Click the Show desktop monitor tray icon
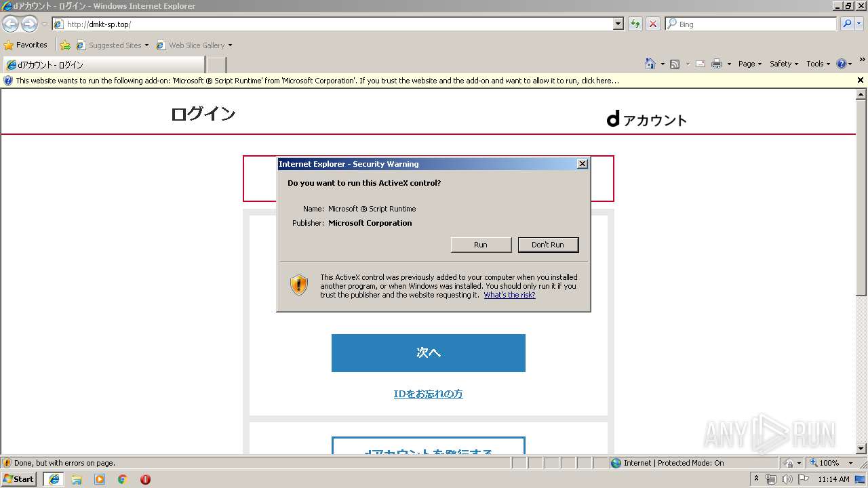Image resolution: width=868 pixels, height=488 pixels. point(860,479)
